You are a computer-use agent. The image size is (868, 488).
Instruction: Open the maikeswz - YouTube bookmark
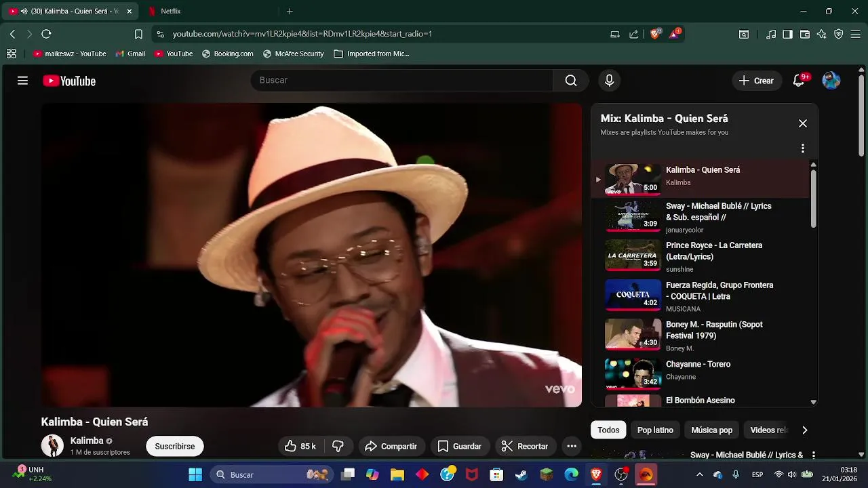point(70,54)
